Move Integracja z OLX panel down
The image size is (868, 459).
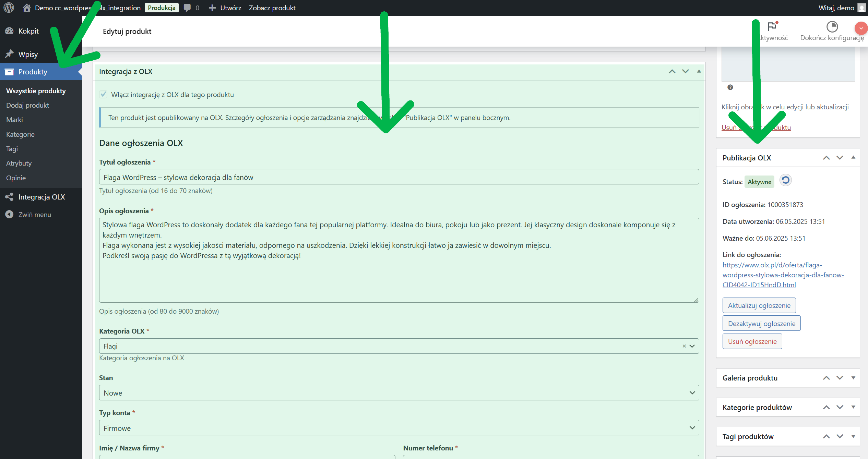click(685, 71)
